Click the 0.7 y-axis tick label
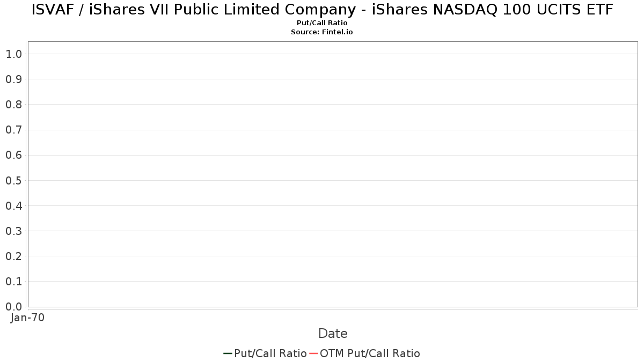Screen dimensions: 644x362 (x=13, y=130)
